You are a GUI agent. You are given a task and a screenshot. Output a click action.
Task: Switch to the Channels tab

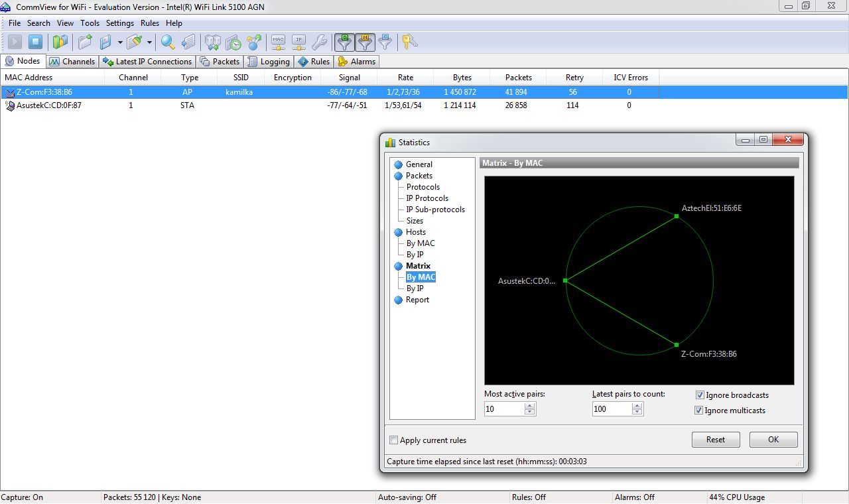click(72, 62)
